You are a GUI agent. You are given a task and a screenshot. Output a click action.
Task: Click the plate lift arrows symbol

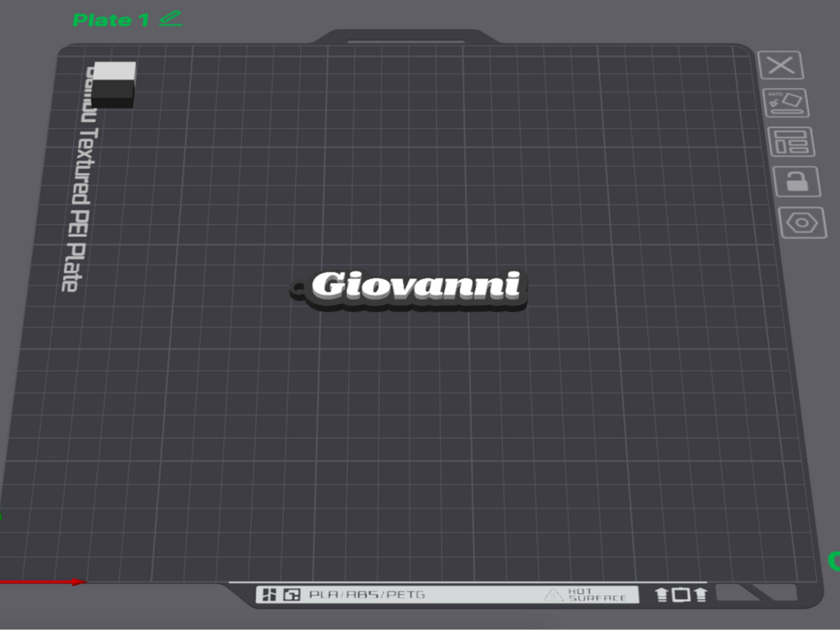(x=681, y=595)
